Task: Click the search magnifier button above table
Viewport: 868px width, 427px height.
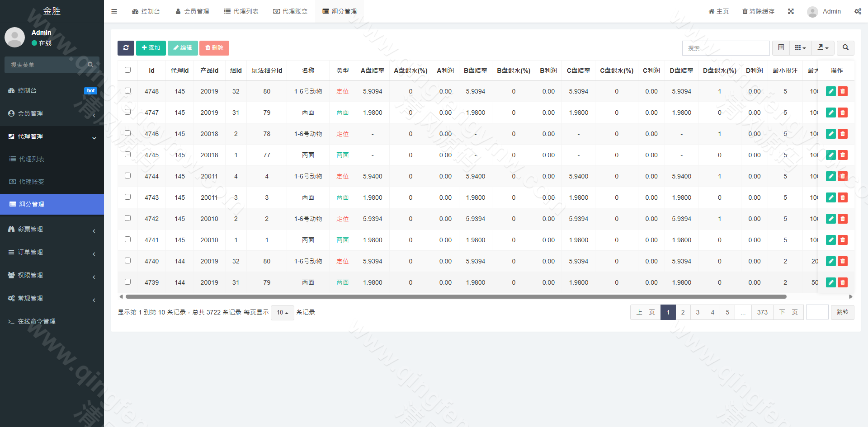Action: click(x=845, y=48)
